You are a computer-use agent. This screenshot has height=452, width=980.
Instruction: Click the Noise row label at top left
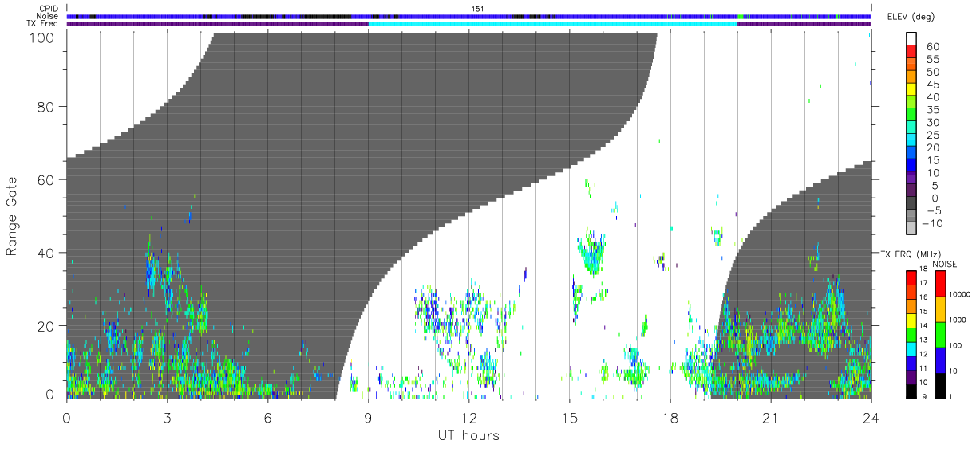[48, 16]
